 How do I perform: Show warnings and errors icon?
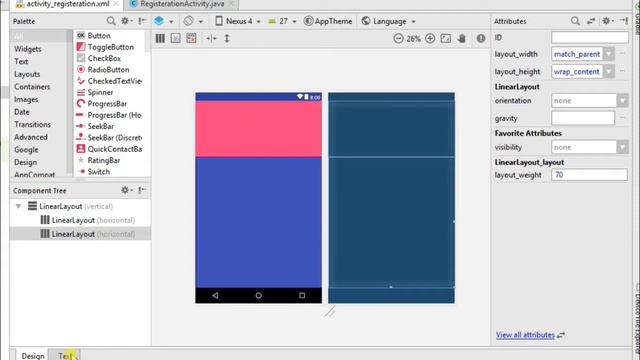pyautogui.click(x=481, y=38)
